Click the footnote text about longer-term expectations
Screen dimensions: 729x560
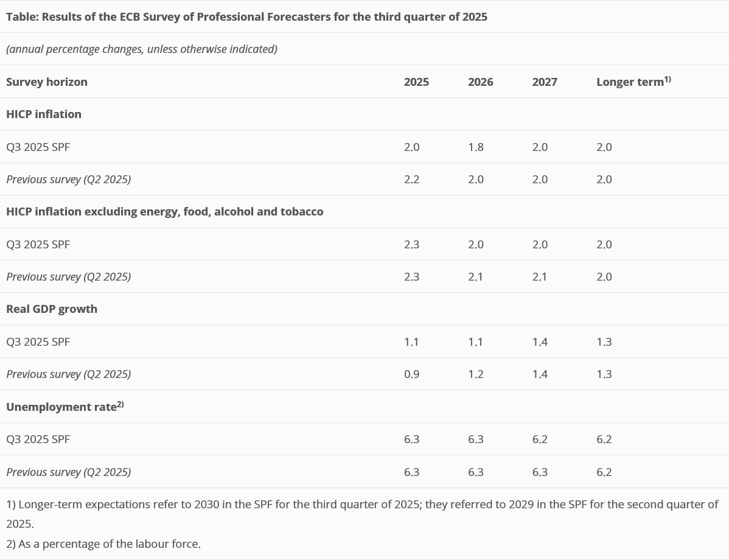pos(362,505)
